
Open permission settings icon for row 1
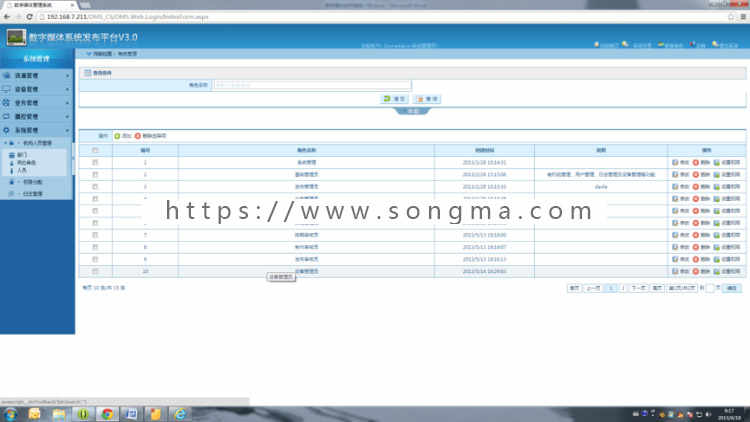[717, 163]
